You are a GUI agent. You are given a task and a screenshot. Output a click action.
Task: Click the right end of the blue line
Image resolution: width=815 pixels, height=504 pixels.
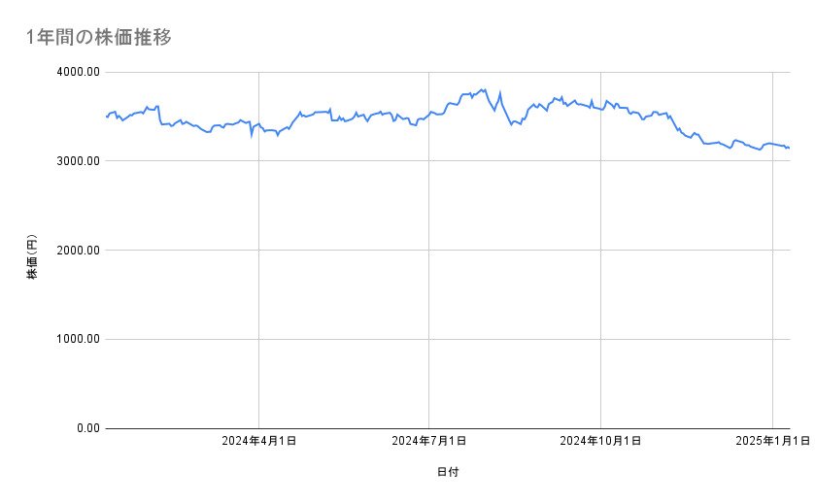point(789,148)
